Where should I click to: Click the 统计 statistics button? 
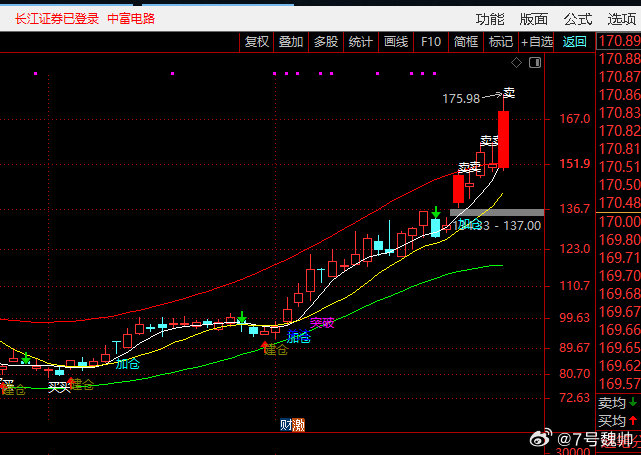click(x=361, y=42)
